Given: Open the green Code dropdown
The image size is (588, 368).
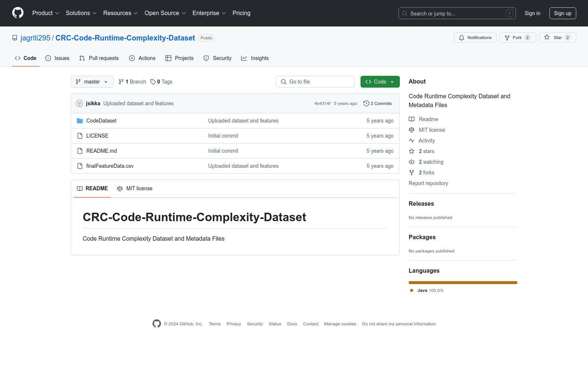Looking at the screenshot, I should 380,82.
